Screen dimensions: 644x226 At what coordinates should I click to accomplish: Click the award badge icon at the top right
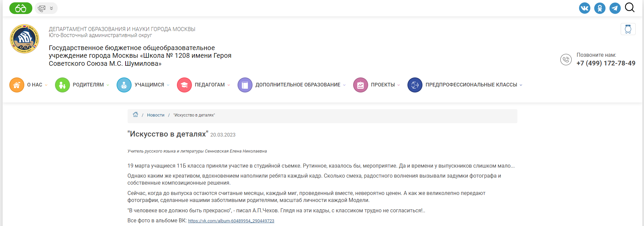coord(628,29)
